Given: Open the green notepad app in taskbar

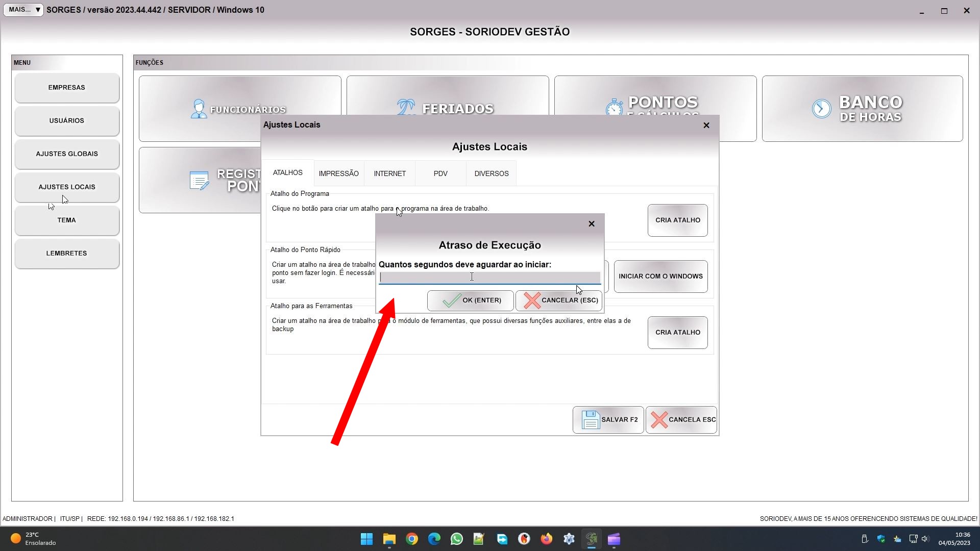Looking at the screenshot, I should tap(479, 539).
